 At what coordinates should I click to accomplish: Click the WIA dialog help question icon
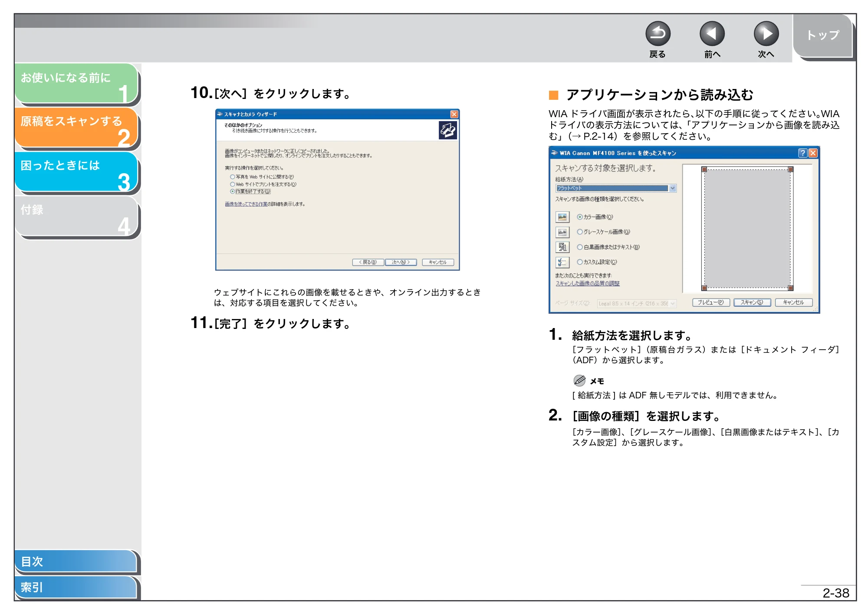click(x=802, y=153)
